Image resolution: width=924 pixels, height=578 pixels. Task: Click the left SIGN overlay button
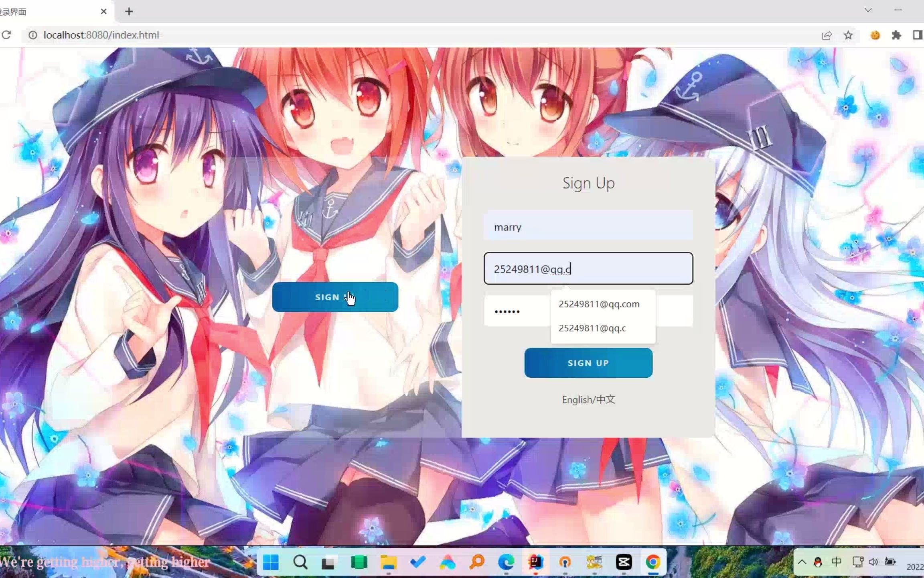pyautogui.click(x=335, y=297)
